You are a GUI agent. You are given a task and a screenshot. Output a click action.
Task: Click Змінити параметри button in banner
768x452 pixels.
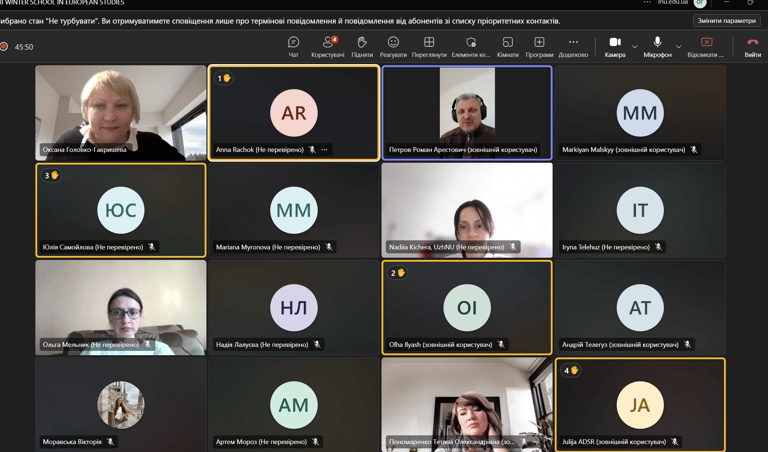(726, 21)
